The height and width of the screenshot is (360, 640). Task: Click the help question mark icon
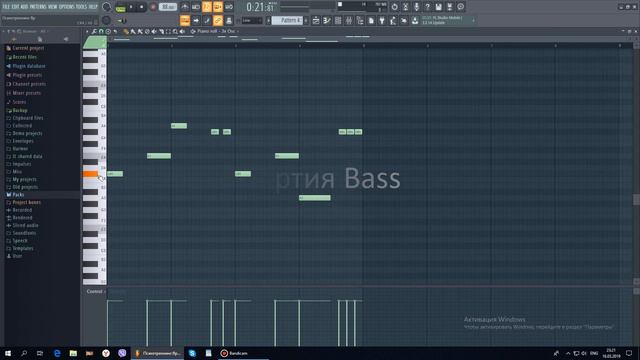coord(427,7)
